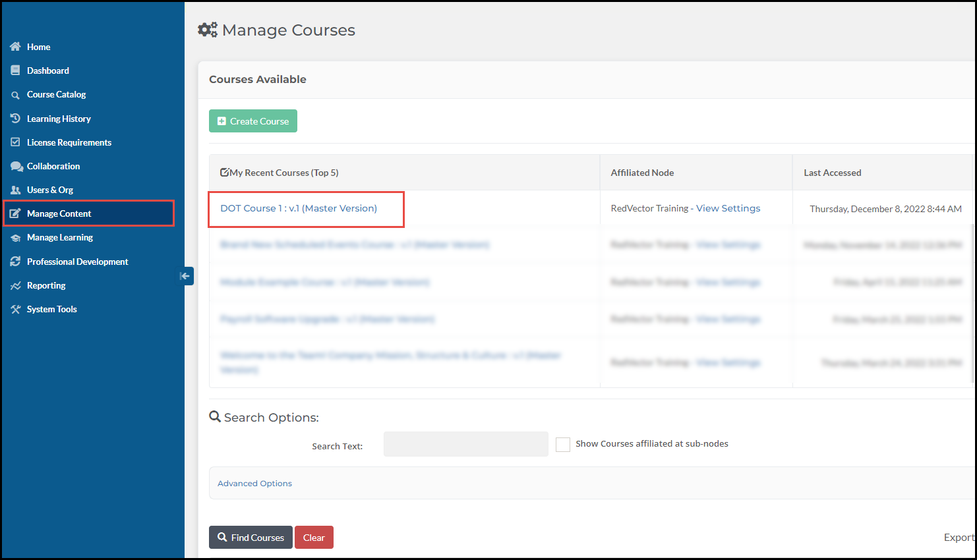Enable Show Courses affiliated at sub-nodes
The image size is (977, 560).
pos(563,444)
